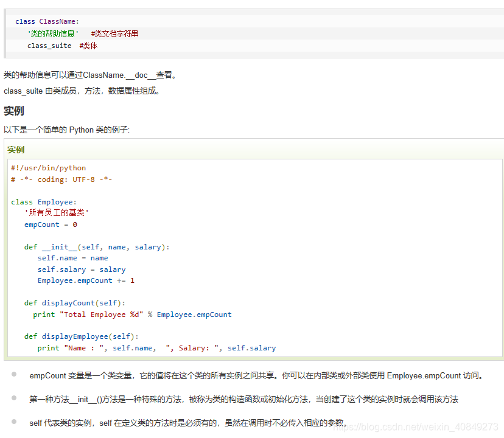Click the 'def displayEmployee(self):' line

point(82,336)
